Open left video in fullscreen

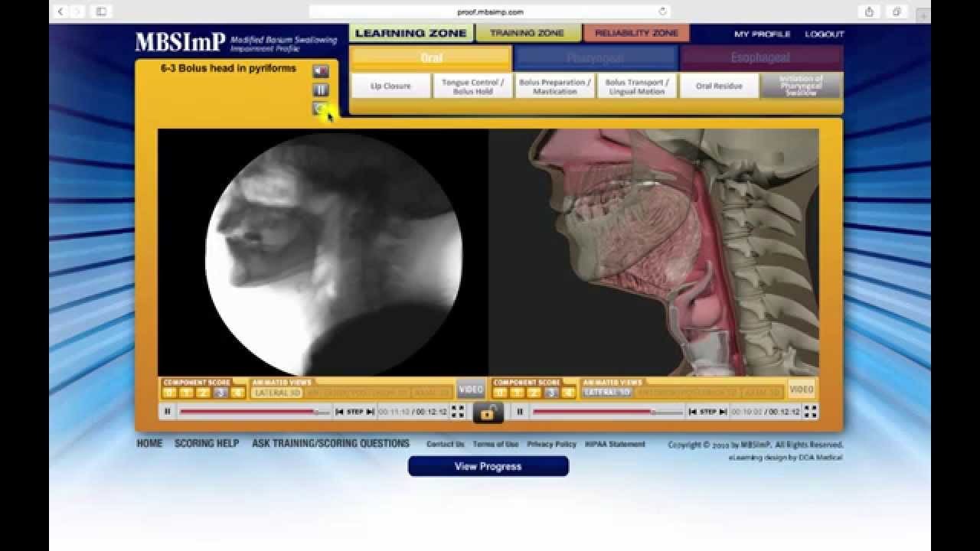[x=457, y=412]
